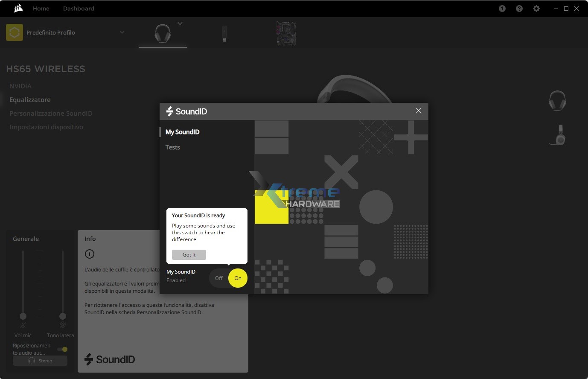Close the SoundID dialog

click(419, 111)
